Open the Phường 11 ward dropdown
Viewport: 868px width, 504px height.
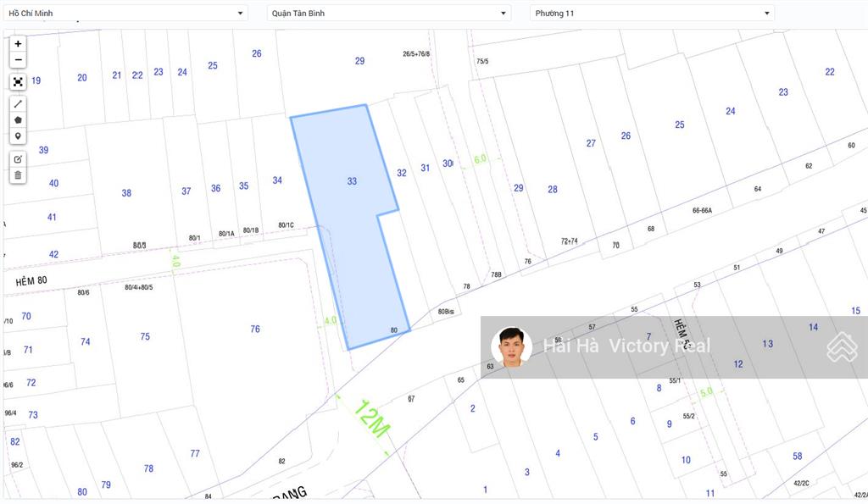click(652, 14)
